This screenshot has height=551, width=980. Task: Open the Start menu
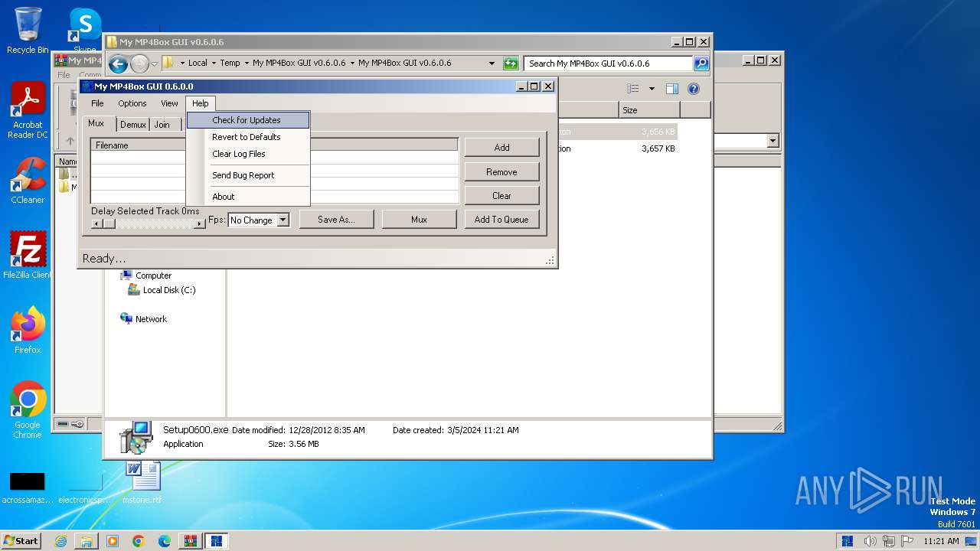click(21, 541)
